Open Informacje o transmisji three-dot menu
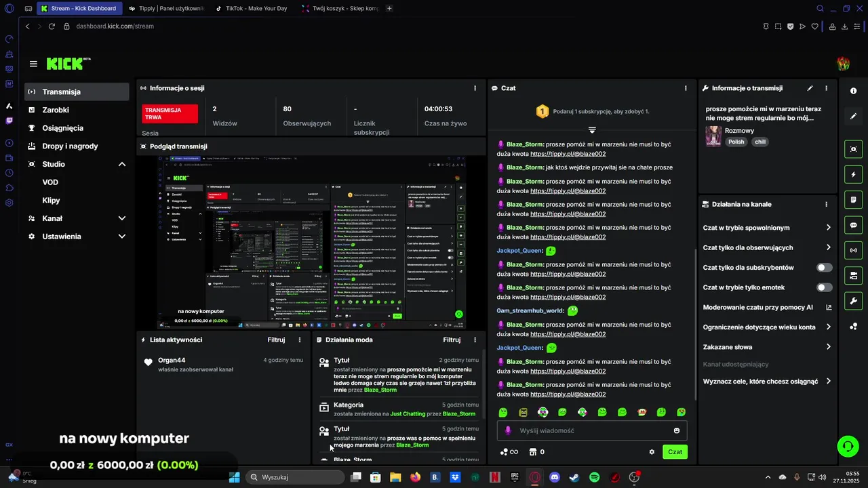The image size is (868, 488). [x=826, y=88]
